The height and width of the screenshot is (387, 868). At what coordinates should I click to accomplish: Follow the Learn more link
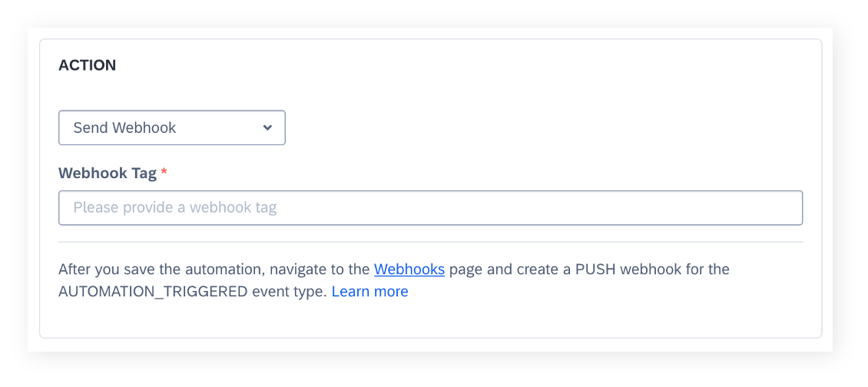(369, 292)
